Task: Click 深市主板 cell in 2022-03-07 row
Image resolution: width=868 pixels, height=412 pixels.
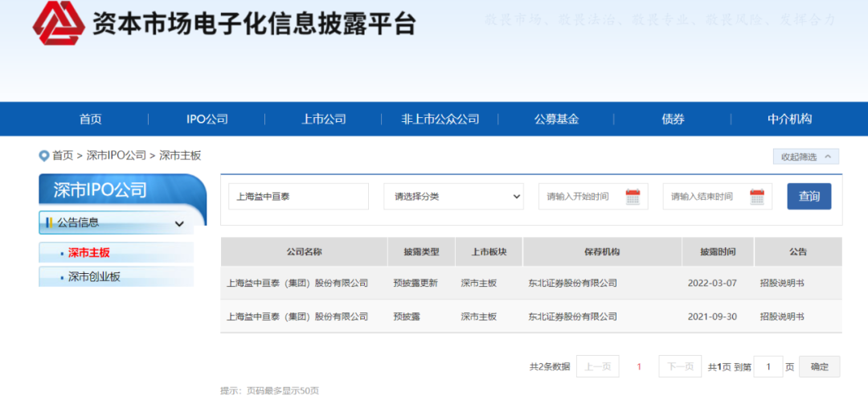Action: click(479, 284)
